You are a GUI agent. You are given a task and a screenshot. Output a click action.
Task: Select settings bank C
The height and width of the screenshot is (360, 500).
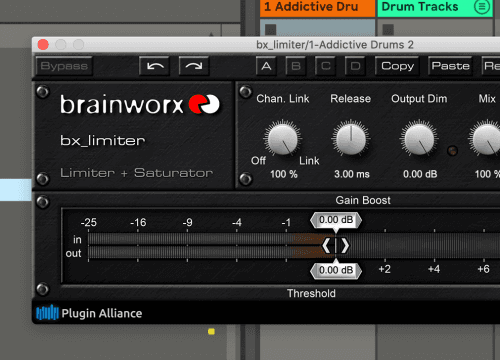pyautogui.click(x=325, y=66)
